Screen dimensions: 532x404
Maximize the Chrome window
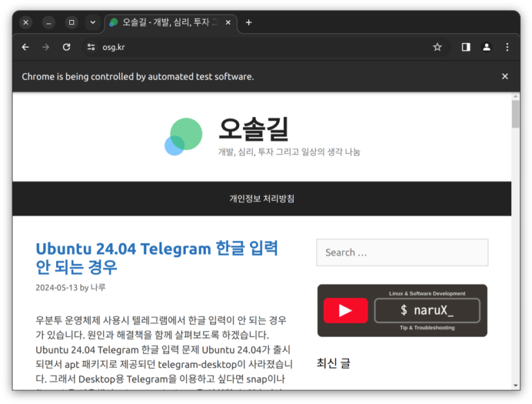pos(71,22)
